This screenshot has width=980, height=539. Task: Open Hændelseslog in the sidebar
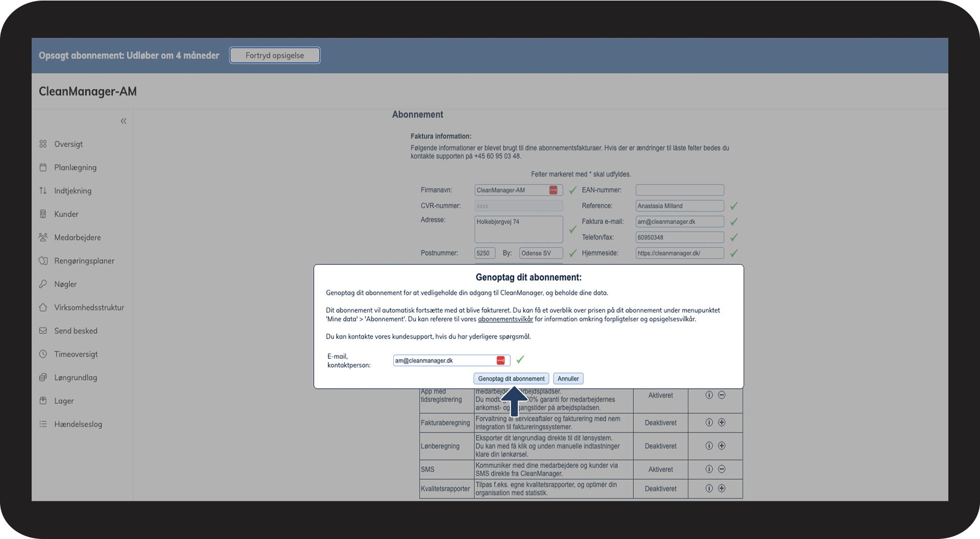(78, 424)
